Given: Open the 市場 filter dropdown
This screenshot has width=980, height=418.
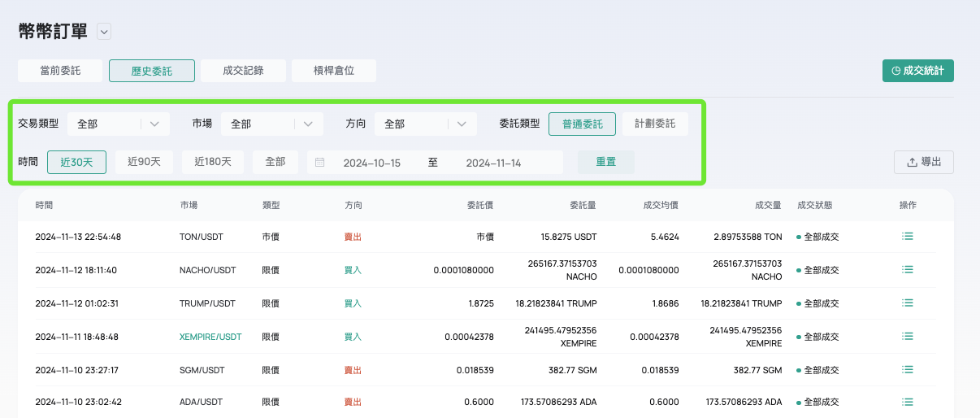Looking at the screenshot, I should 271,124.
